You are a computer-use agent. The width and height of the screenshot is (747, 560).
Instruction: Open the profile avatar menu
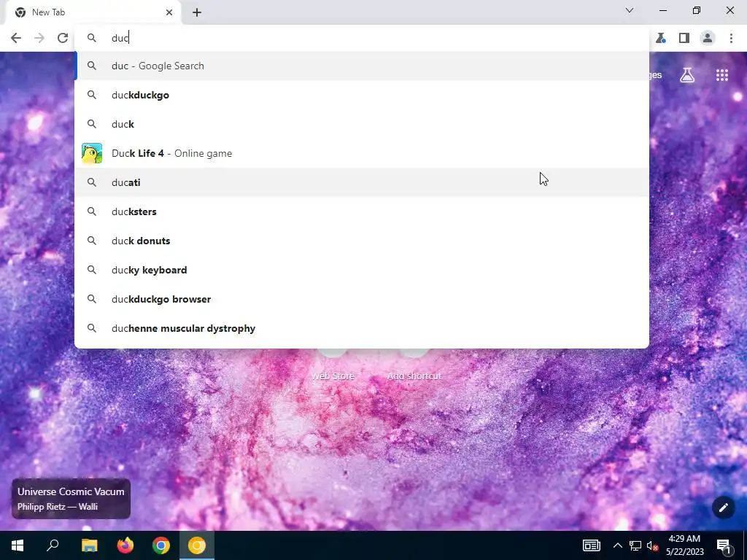tap(708, 38)
